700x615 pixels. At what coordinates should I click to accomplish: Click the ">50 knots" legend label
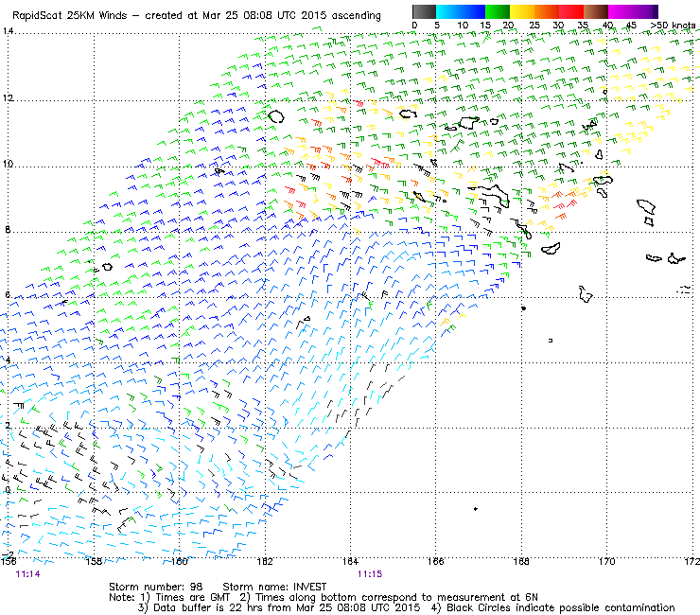(x=673, y=26)
